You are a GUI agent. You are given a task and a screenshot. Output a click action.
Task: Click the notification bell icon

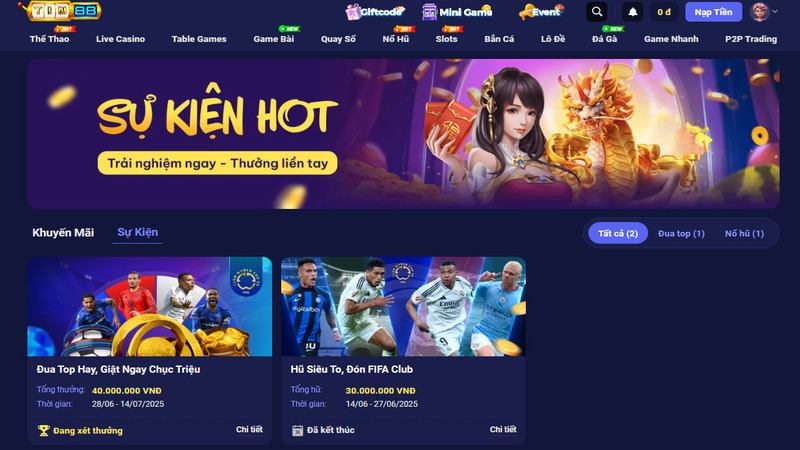pos(633,12)
